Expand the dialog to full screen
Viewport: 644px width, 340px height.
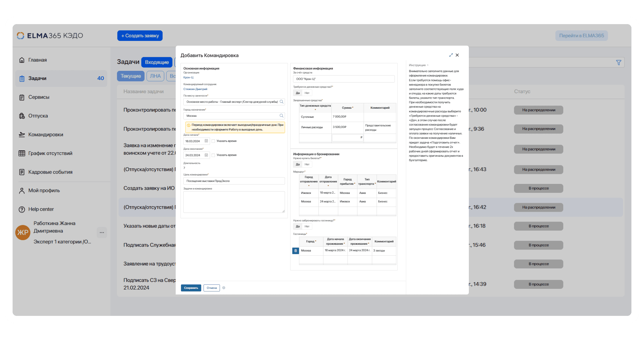pos(451,55)
